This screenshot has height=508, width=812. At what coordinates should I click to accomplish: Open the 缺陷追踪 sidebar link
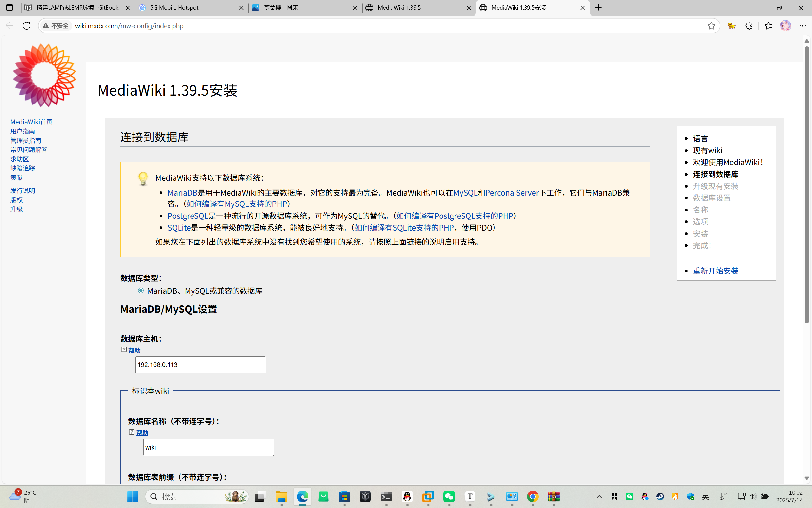point(23,168)
